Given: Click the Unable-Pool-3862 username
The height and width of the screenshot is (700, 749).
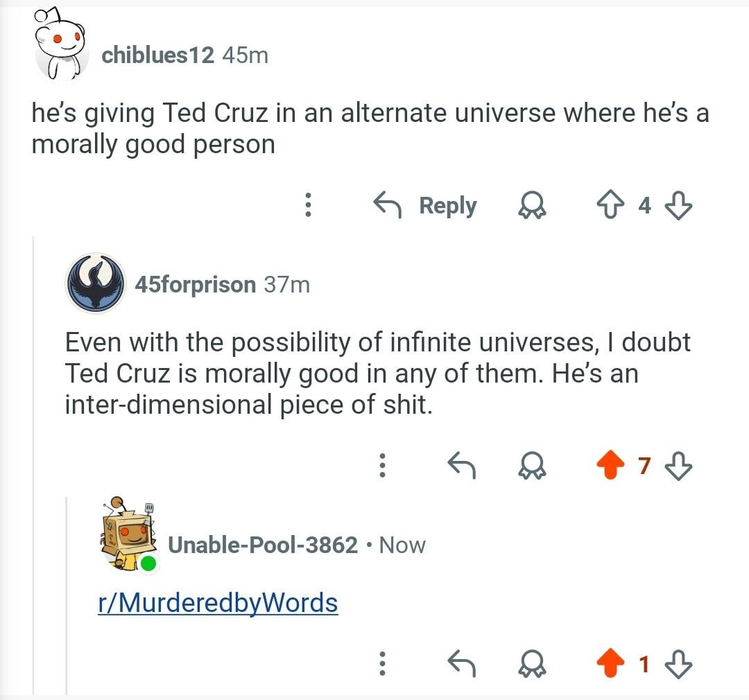Looking at the screenshot, I should pyautogui.click(x=263, y=545).
